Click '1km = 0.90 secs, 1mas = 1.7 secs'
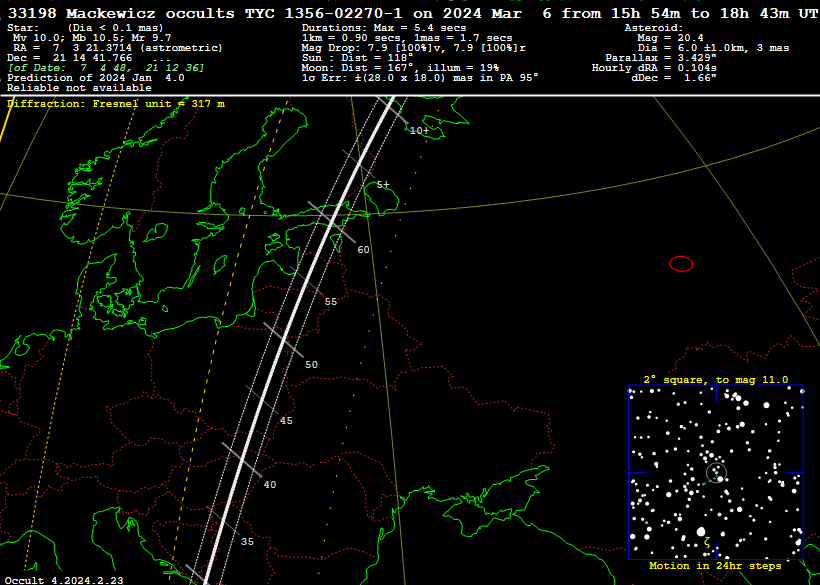Image resolution: width=820 pixels, height=585 pixels. 407,38
